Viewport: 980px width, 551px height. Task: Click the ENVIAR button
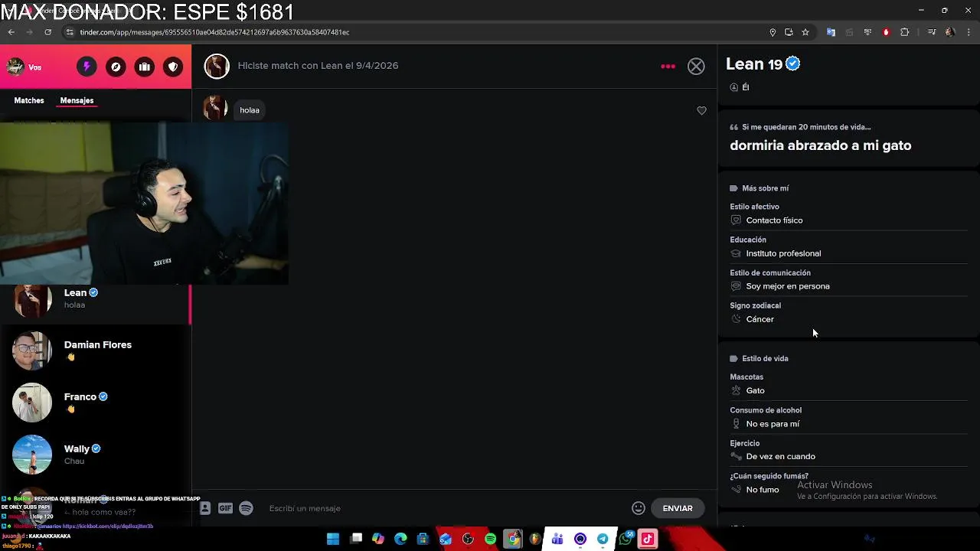pos(678,508)
